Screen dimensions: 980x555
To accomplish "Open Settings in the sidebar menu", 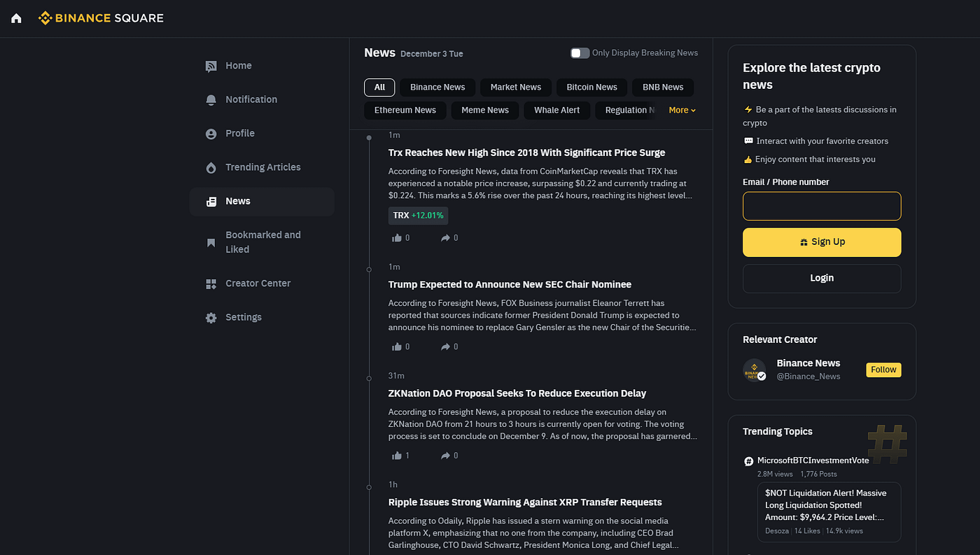I will click(x=262, y=318).
